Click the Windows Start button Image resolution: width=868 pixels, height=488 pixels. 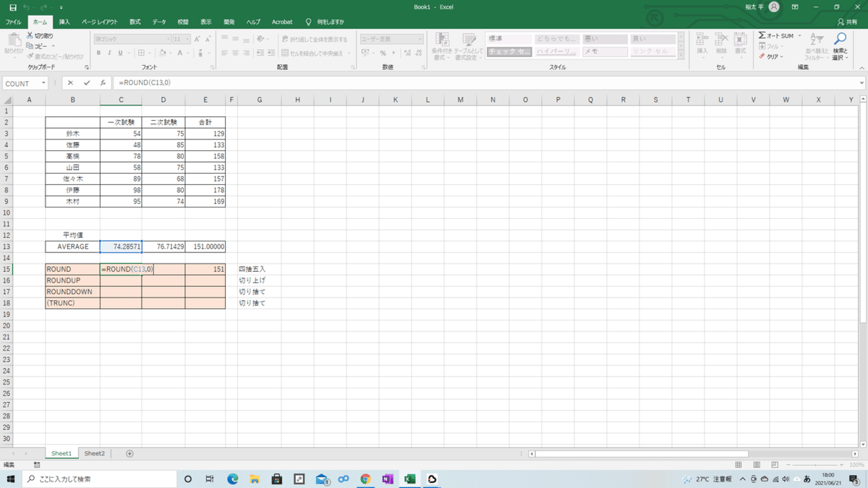coord(11,479)
